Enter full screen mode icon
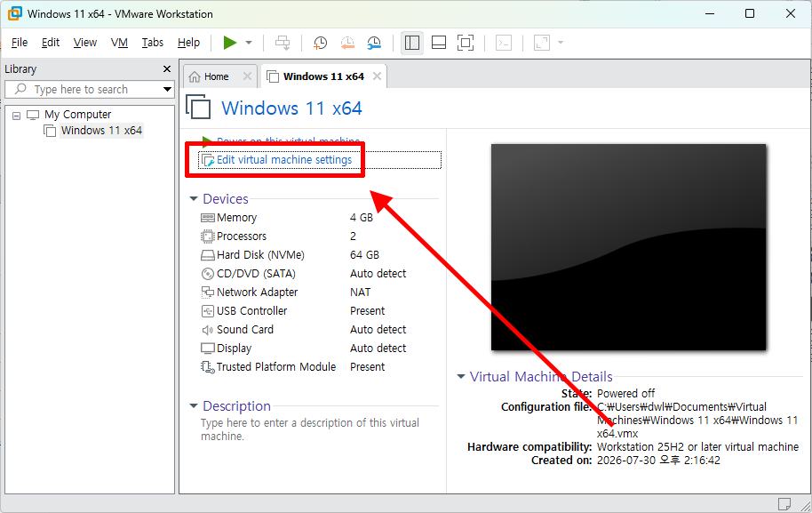 [x=466, y=43]
